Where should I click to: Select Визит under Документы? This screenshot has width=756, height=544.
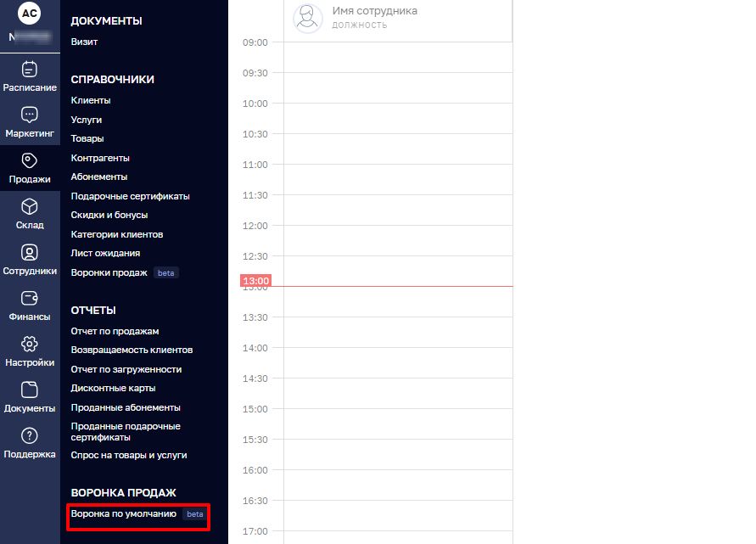pyautogui.click(x=85, y=42)
